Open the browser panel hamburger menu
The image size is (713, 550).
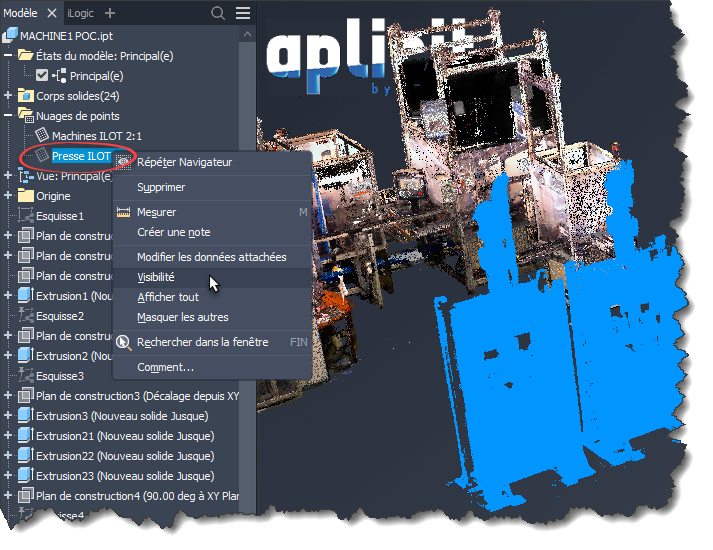[x=243, y=13]
